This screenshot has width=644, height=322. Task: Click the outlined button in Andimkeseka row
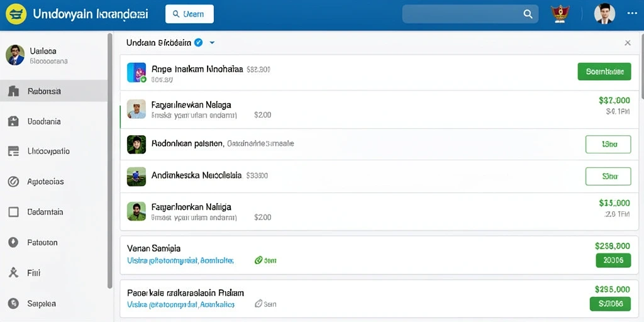pyautogui.click(x=608, y=176)
